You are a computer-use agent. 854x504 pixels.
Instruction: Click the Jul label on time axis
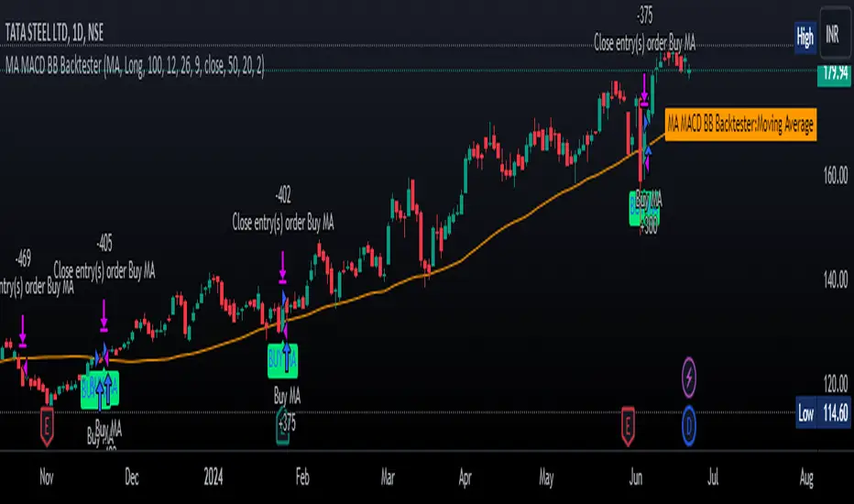point(712,477)
